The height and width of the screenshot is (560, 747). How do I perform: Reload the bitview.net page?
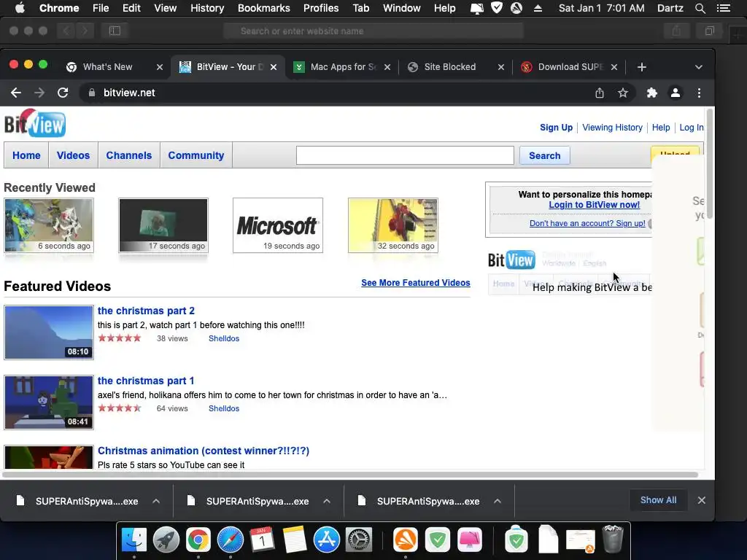click(x=63, y=93)
